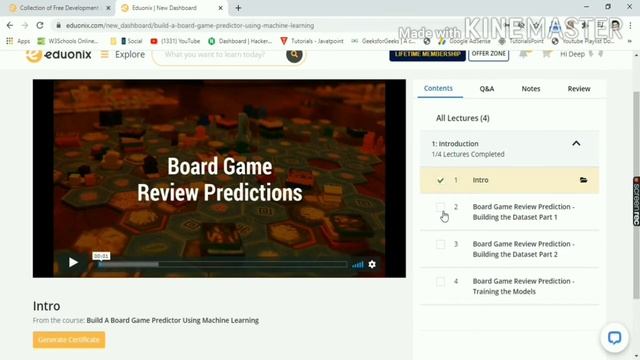
Task: Click the page vertical scrollbar
Action: [636, 196]
